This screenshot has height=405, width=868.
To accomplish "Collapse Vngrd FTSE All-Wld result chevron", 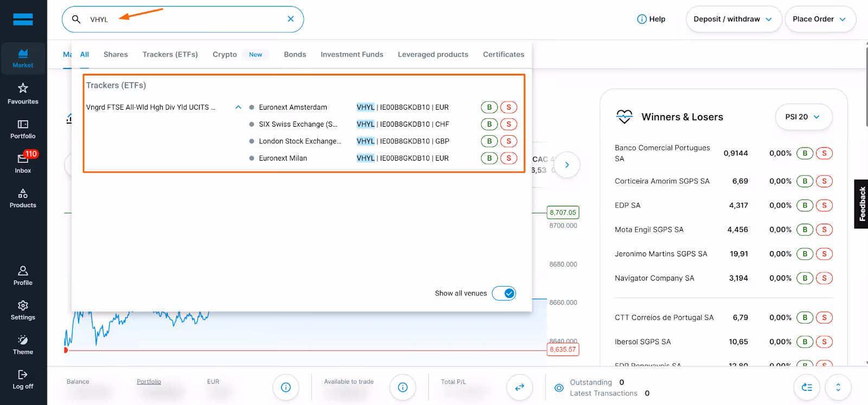I will tap(238, 107).
